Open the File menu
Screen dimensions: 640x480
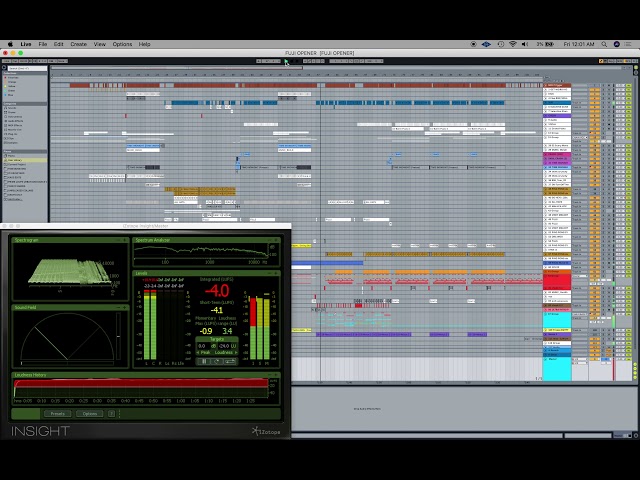coord(42,44)
